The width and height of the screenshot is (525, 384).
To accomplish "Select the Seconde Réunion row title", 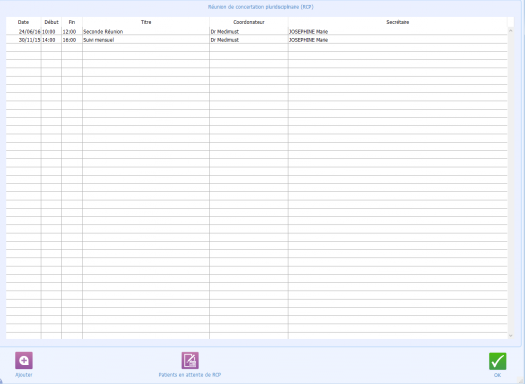I will click(103, 31).
